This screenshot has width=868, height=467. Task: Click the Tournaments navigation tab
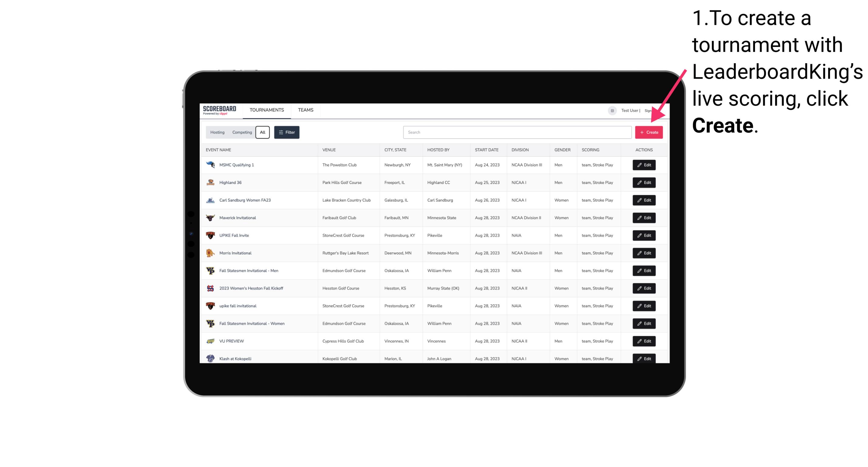tap(267, 110)
